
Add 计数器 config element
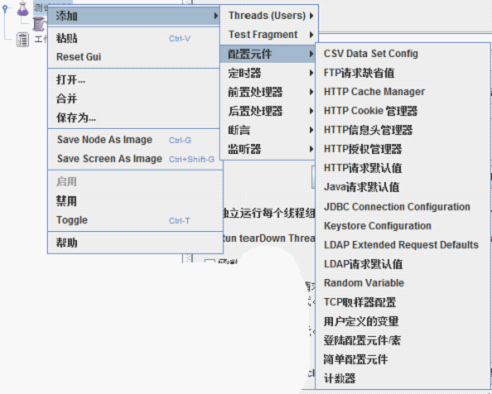tap(403, 378)
